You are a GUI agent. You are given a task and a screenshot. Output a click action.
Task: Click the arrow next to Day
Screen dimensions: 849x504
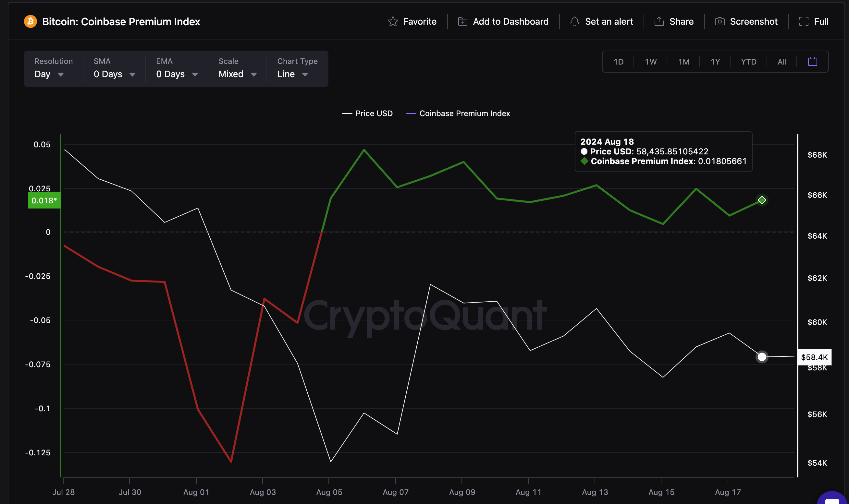(x=61, y=74)
